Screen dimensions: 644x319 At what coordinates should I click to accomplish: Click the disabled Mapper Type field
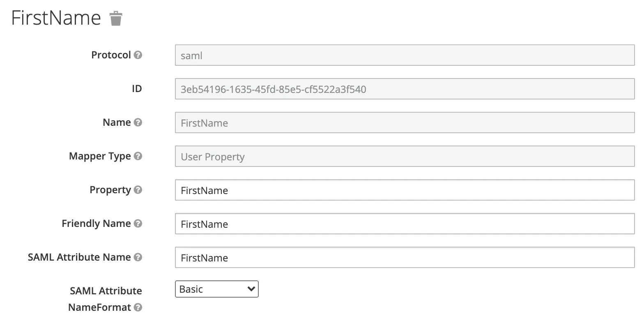tap(405, 156)
